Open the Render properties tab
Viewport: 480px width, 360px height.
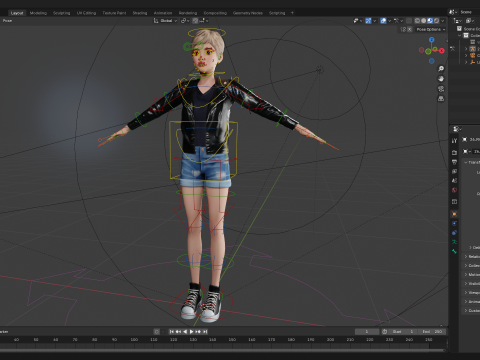click(454, 152)
